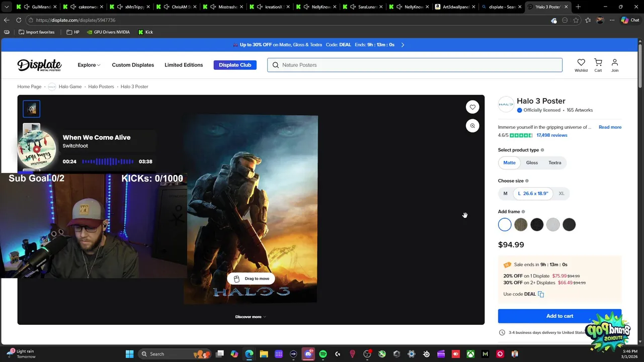Select the black textured frame swatch (third)
This screenshot has width=644, height=362.
click(x=537, y=225)
